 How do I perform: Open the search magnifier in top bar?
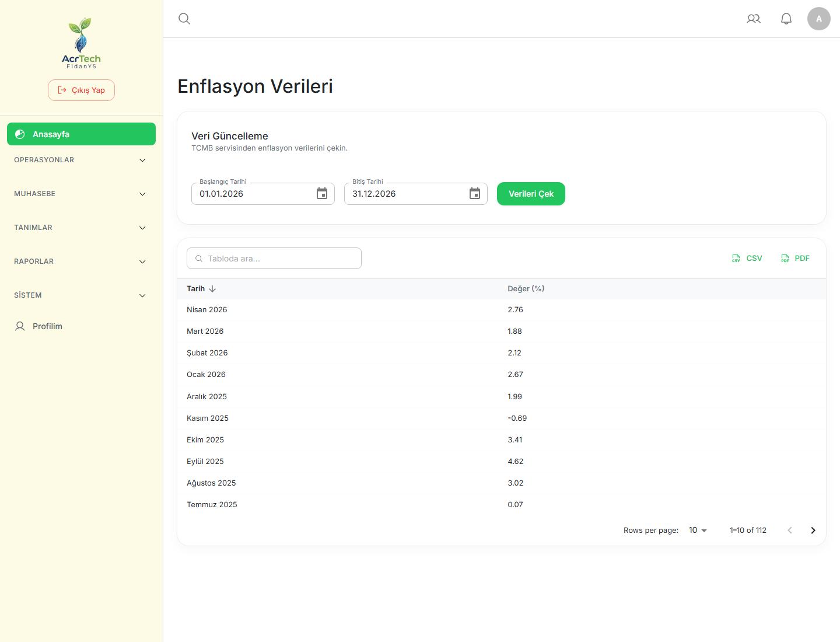coord(184,19)
